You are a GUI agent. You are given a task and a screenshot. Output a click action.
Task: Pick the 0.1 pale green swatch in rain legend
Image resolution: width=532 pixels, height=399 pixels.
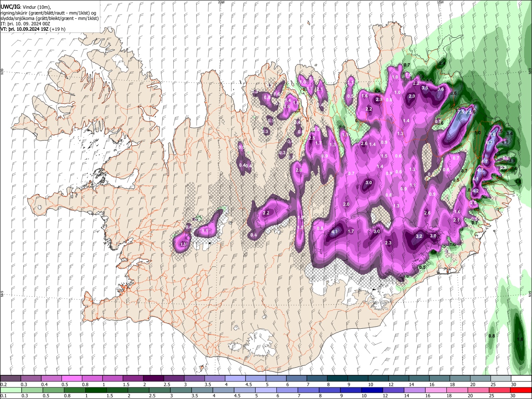10,390
